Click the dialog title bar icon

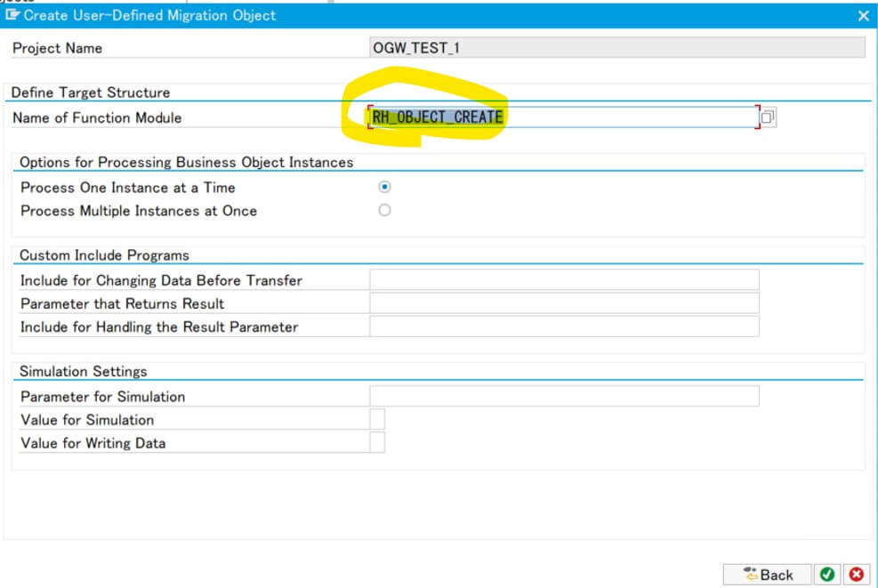(x=12, y=14)
